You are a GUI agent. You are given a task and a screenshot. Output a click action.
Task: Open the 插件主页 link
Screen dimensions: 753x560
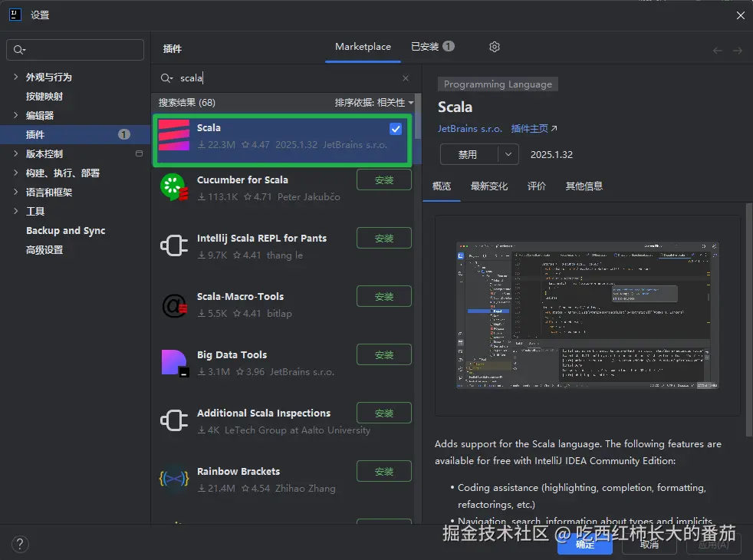534,129
